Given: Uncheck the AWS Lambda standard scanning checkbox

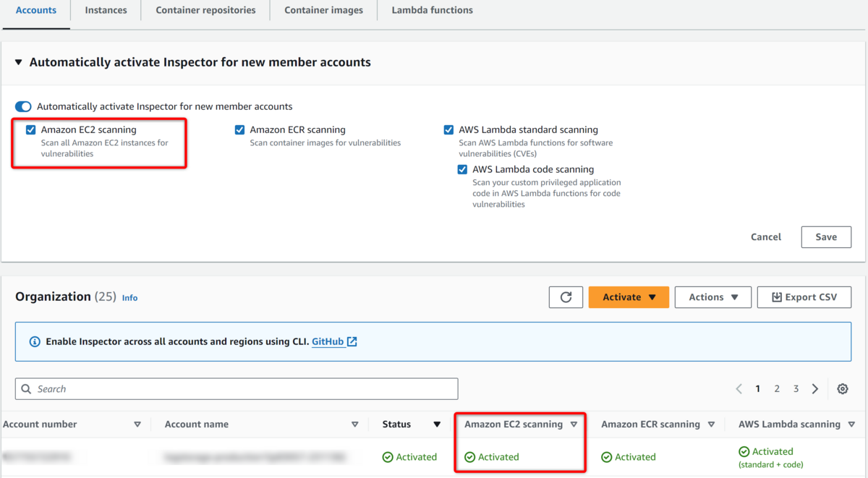Looking at the screenshot, I should (448, 130).
